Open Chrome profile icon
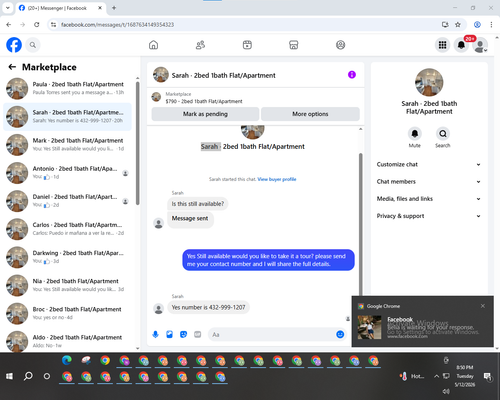Viewport: 500px width, 400px height. (477, 24)
